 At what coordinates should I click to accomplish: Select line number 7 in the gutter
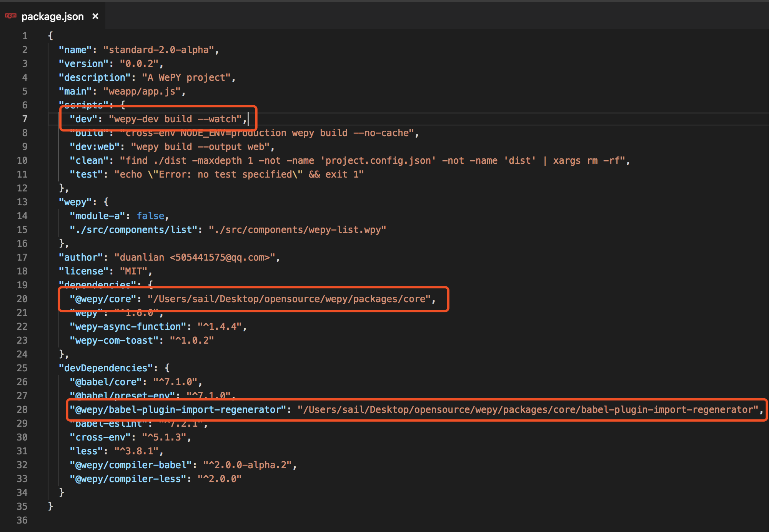coord(25,119)
